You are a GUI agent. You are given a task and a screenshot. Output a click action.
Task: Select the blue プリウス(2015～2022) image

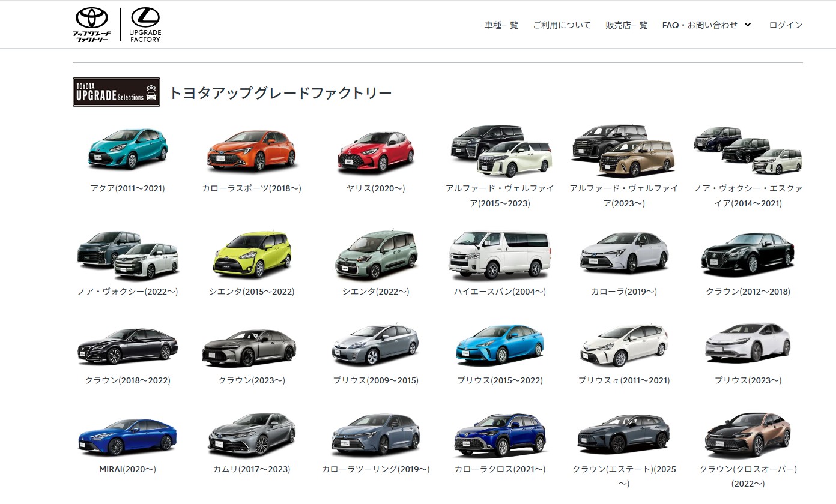click(500, 344)
